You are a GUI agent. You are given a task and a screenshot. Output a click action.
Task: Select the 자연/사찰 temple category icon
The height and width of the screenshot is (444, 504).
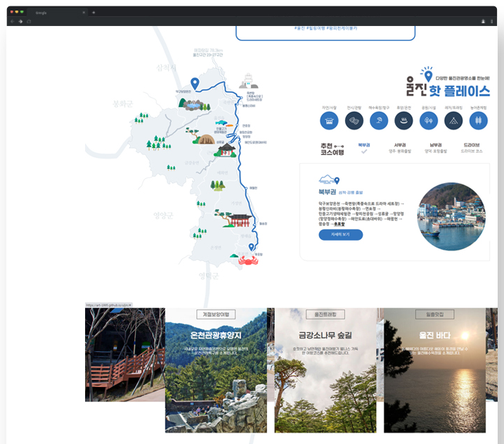pyautogui.click(x=329, y=121)
